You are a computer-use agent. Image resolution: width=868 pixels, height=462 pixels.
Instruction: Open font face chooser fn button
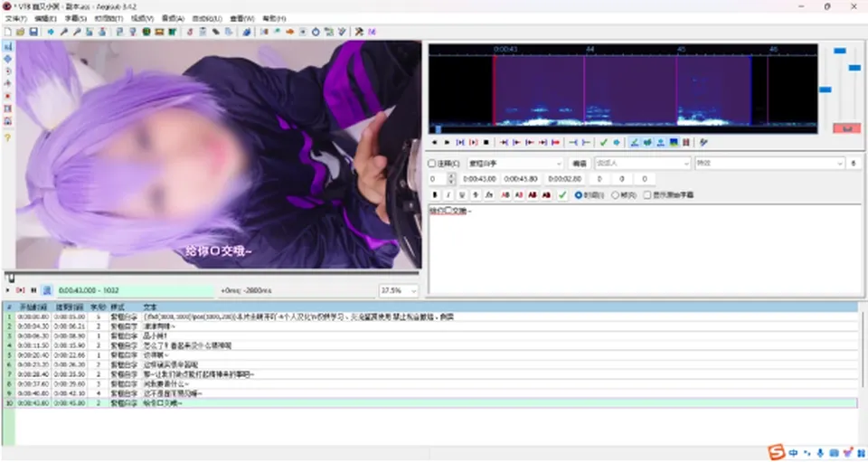tap(489, 194)
